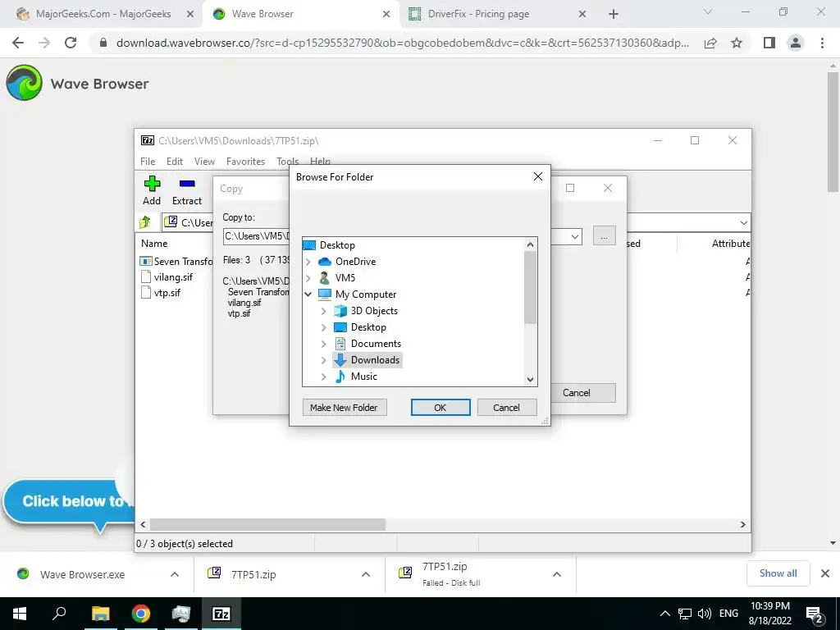840x630 pixels.
Task: Open options for Wave Browser.exe download
Action: [175, 574]
